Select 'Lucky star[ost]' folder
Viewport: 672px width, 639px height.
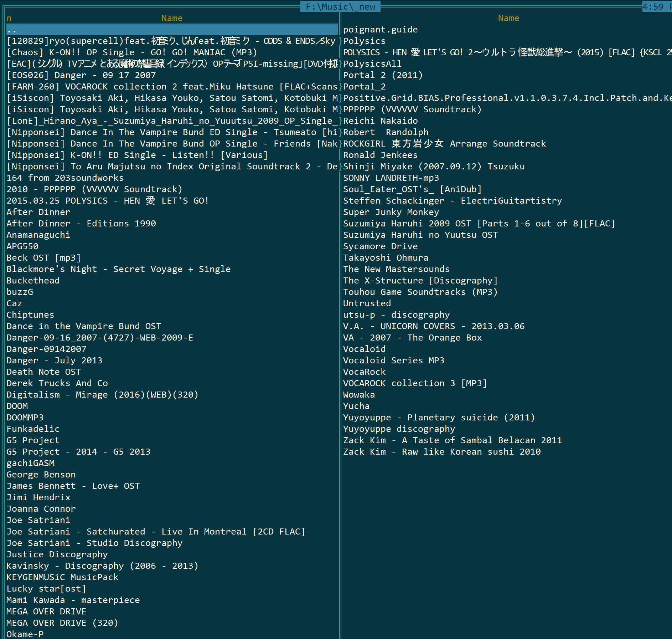tap(46, 589)
